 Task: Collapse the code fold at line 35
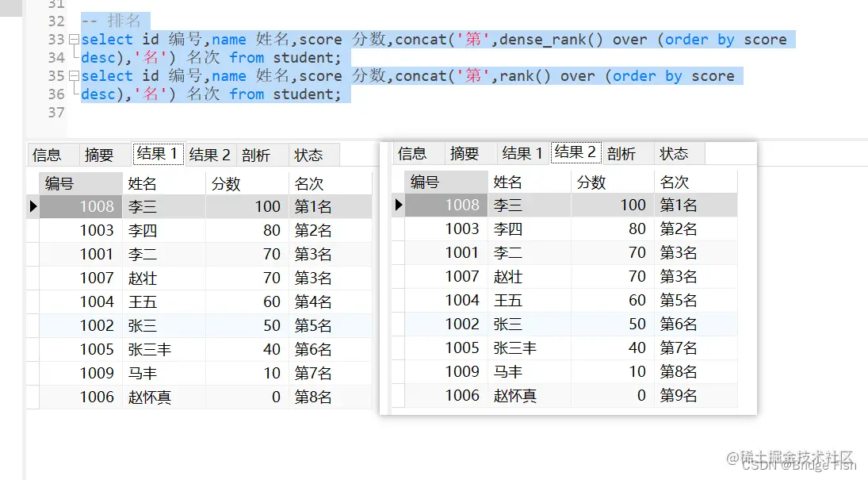tap(74, 76)
